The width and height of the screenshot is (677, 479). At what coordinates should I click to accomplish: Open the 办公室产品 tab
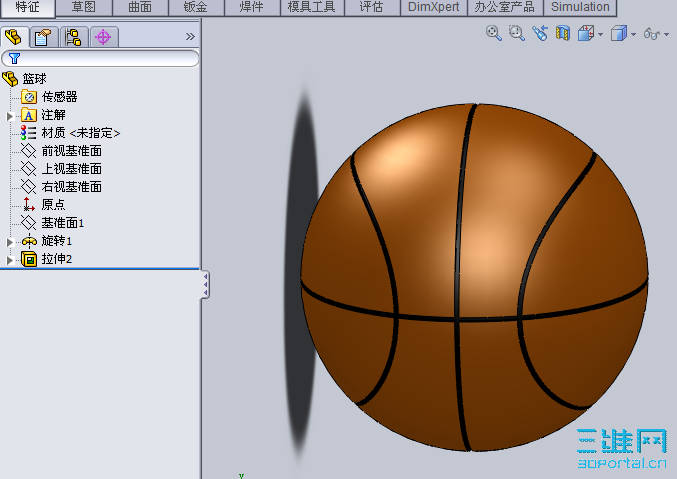[504, 7]
